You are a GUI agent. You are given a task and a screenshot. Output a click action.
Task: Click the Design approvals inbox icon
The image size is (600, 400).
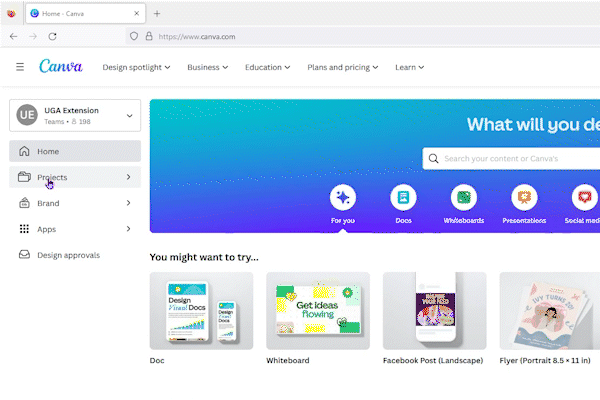click(24, 255)
